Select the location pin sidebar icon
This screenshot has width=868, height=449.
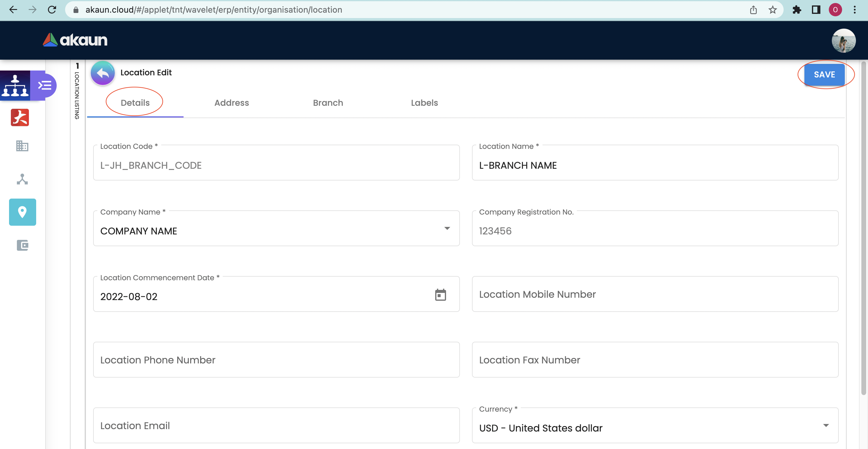(x=23, y=212)
